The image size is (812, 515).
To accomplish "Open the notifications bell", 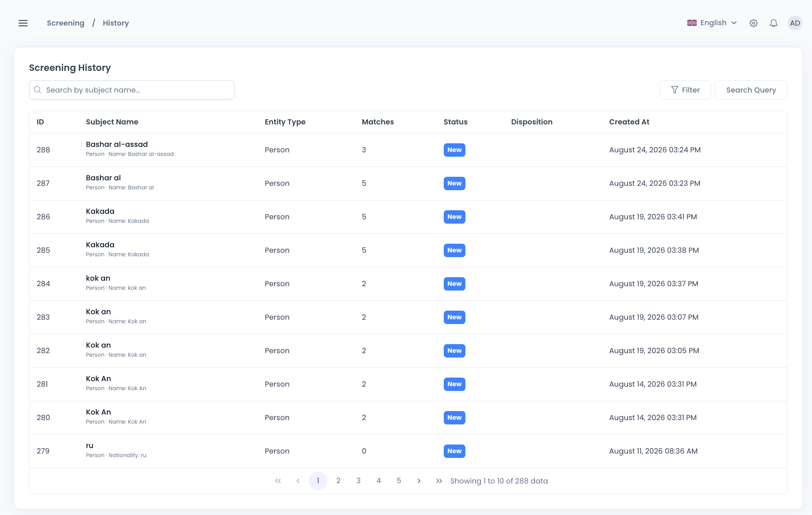I will pyautogui.click(x=773, y=23).
